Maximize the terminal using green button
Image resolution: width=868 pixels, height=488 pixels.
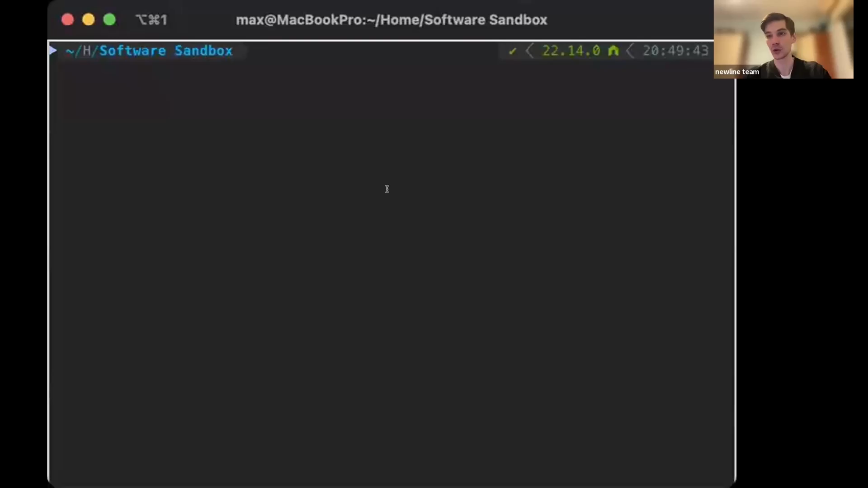click(x=109, y=20)
